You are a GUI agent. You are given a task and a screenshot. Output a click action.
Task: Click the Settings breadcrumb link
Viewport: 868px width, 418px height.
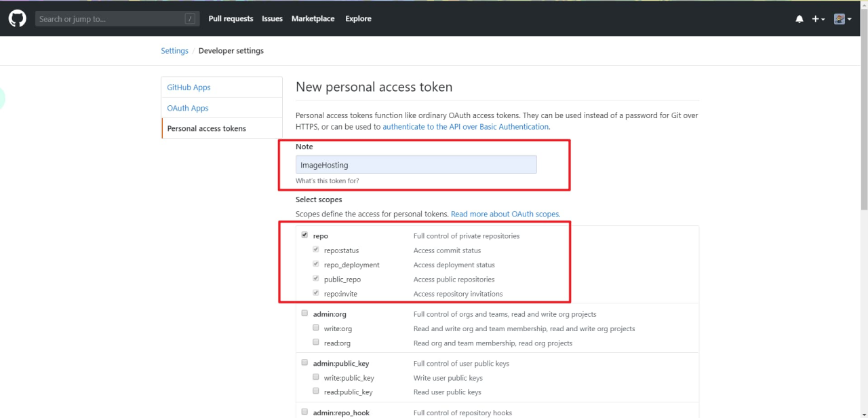pyautogui.click(x=174, y=51)
